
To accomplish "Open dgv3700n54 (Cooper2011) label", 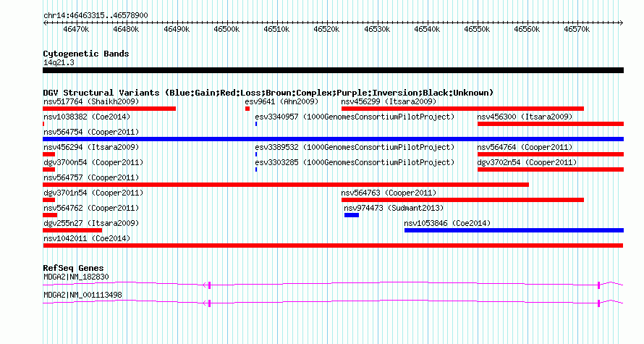I will [93, 162].
